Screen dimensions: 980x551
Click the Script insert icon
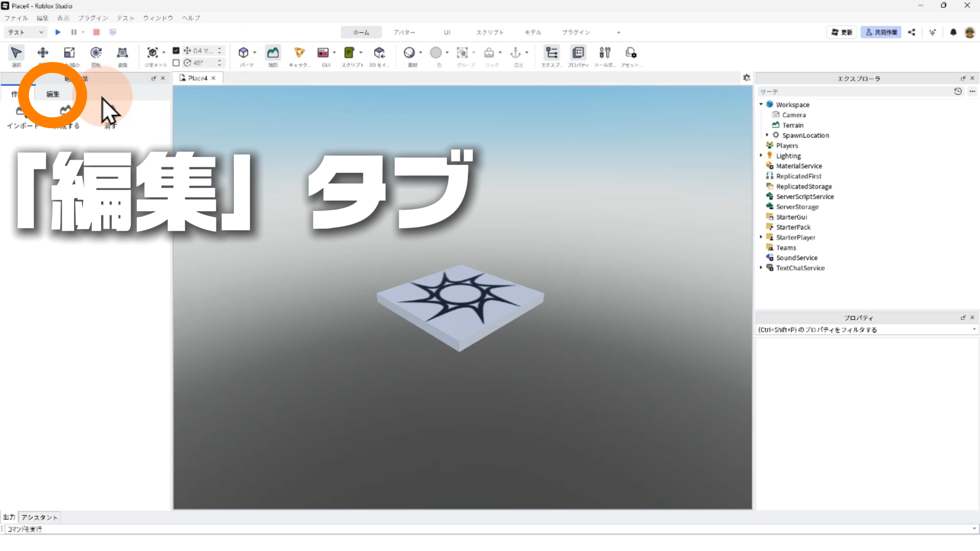[349, 53]
